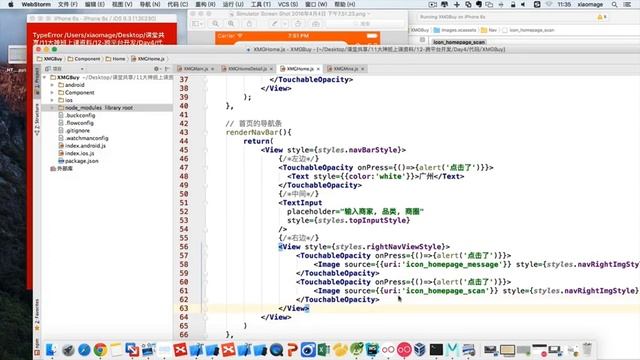Click zoom in in Preview window toolbar
Viewport: 640px width, 360px height.
(x=231, y=24)
